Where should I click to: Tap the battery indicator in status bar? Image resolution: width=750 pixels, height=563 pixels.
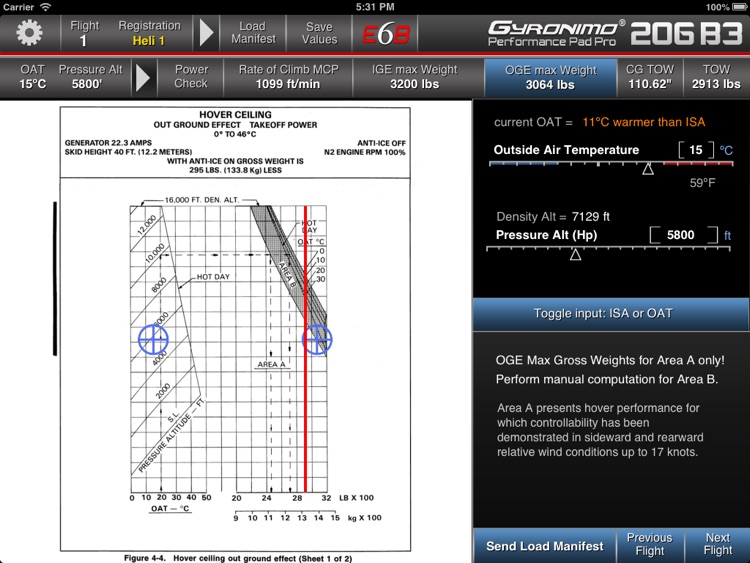tap(739, 7)
